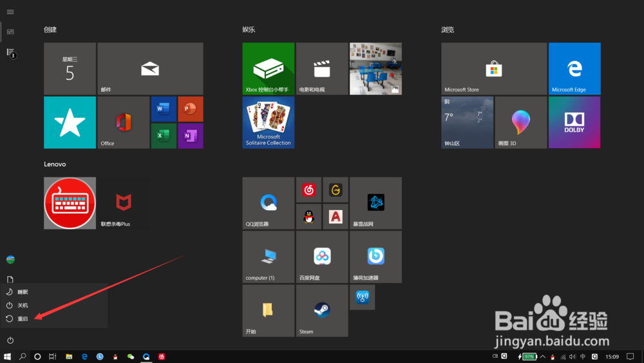Open the Wi-Fi network tray icon
This screenshot has height=363, width=644.
coord(563,357)
